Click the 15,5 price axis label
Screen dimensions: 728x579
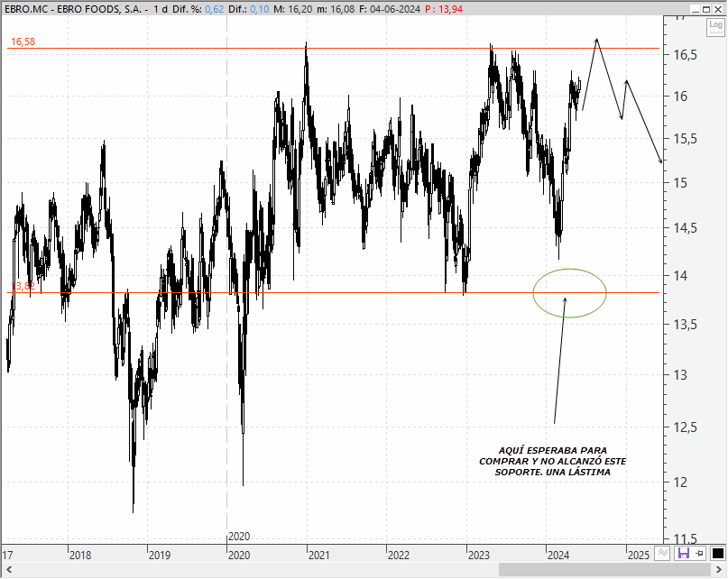[686, 139]
